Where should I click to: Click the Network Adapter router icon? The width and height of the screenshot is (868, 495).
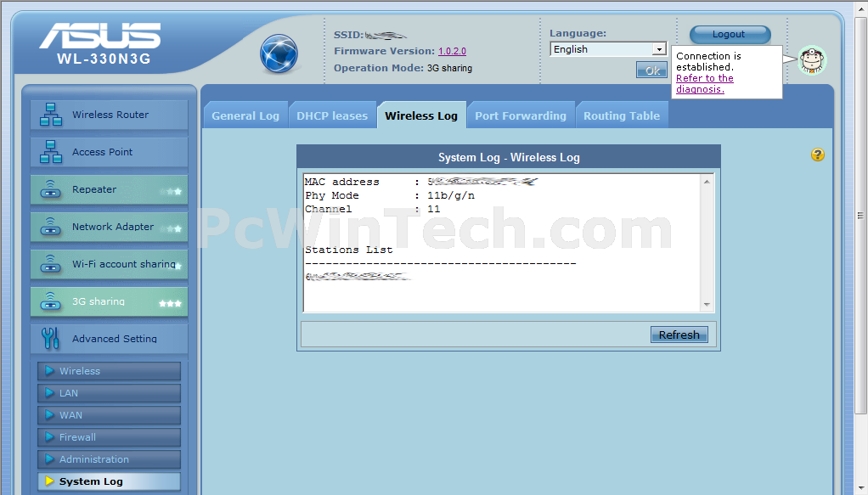point(51,227)
